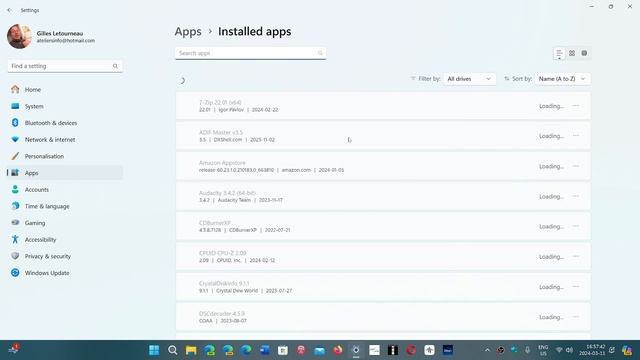Open Gilles Letourneau account profile
Viewport: 640px width, 360px height.
tap(51, 36)
